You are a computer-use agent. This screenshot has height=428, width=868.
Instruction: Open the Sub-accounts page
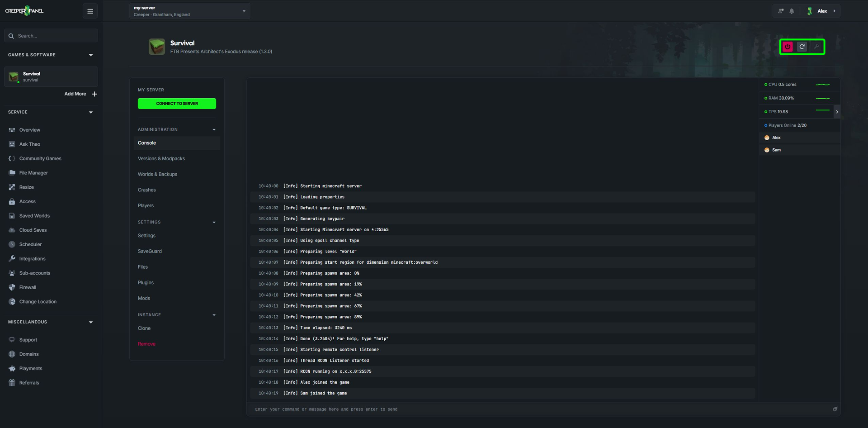pyautogui.click(x=35, y=273)
